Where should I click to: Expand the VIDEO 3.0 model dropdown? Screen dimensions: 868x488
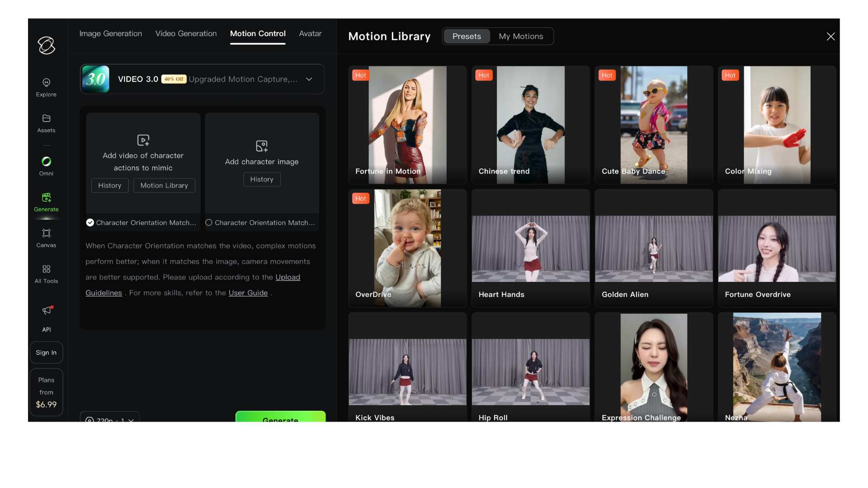tap(309, 79)
